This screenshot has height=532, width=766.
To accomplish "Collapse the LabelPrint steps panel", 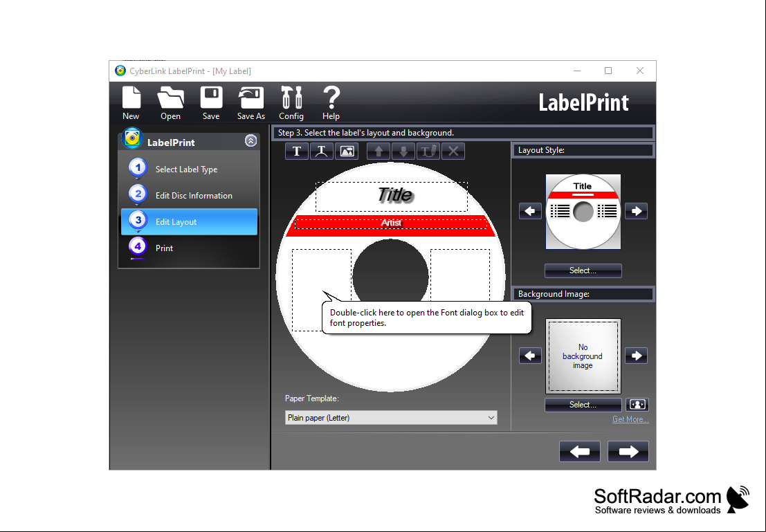I will (x=250, y=140).
